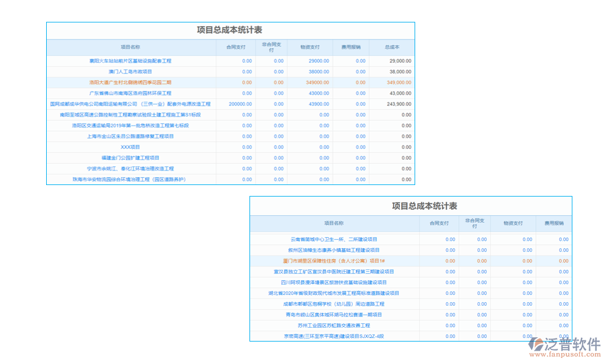This screenshot has width=607, height=364.
Task: Open 云南省简城中心卫生一所、二所建设项目 link
Action: tap(334, 239)
